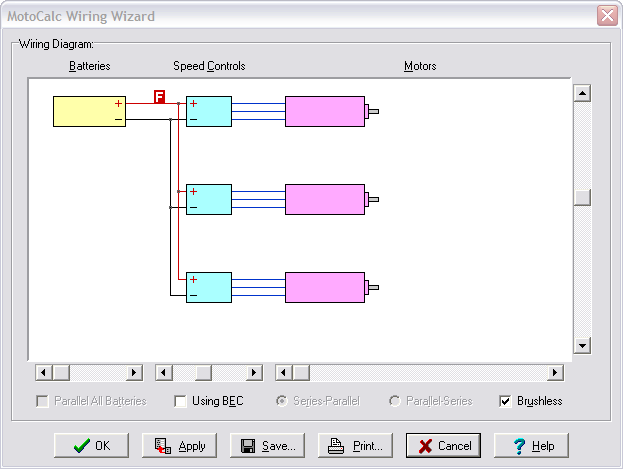
Task: Close the MotoCalc Wiring Wizard window
Action: pyautogui.click(x=607, y=16)
